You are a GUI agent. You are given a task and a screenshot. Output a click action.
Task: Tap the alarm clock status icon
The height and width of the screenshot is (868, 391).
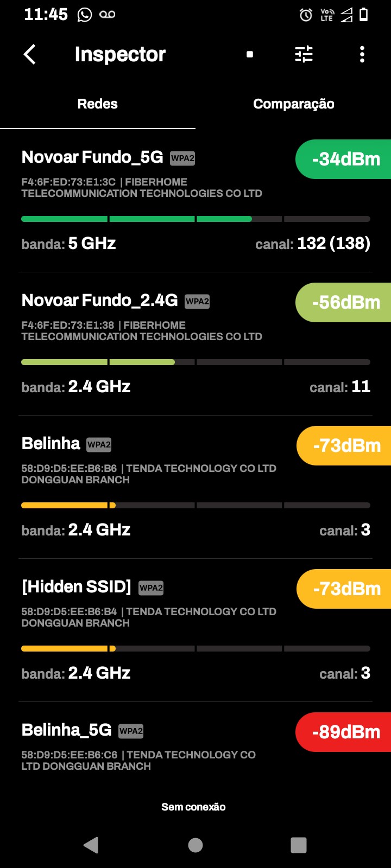[306, 15]
